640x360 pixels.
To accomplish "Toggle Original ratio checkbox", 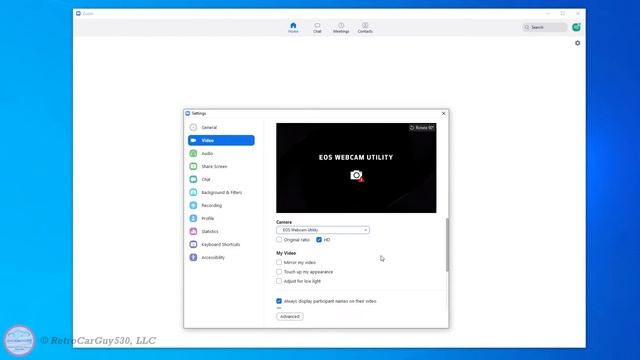I will (x=279, y=240).
